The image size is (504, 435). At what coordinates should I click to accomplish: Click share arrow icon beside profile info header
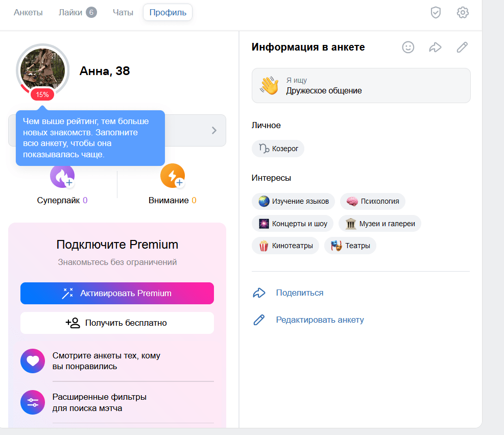click(x=435, y=47)
